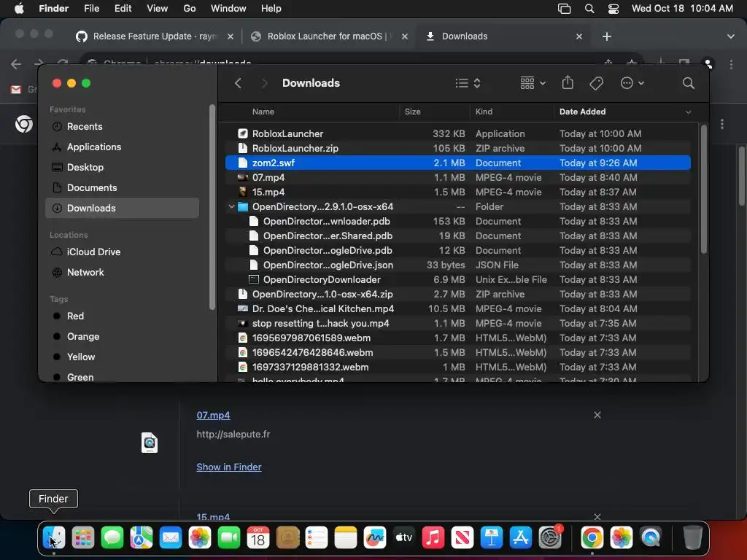Sort files by Size column header

(413, 112)
